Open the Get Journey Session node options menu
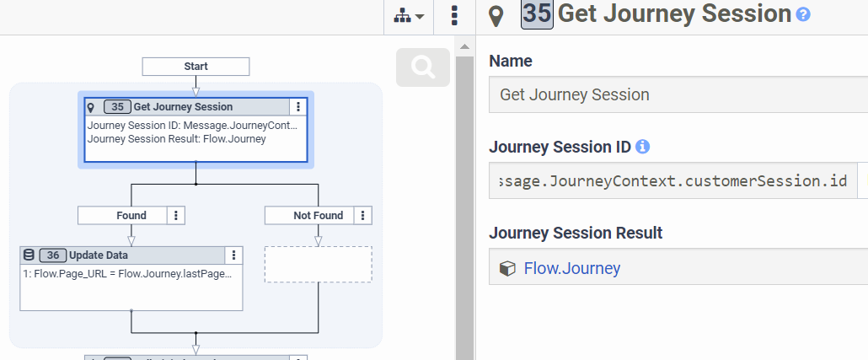Image resolution: width=868 pixels, height=360 pixels. (297, 107)
